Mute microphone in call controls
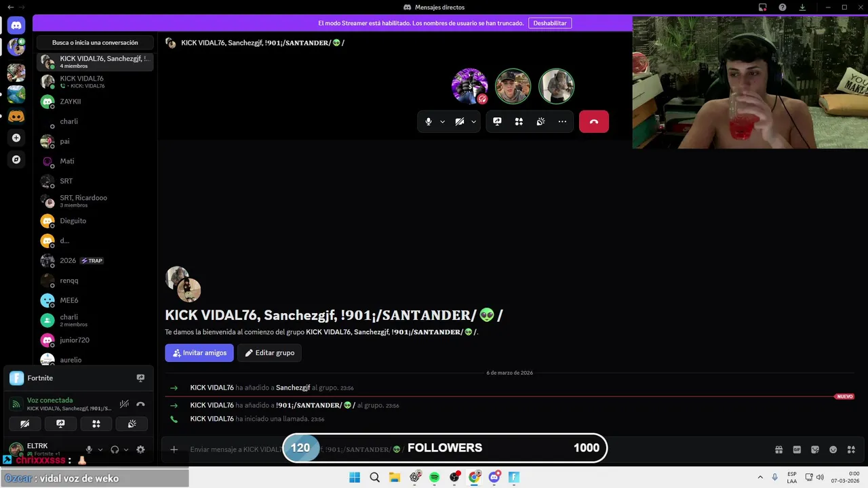 click(x=428, y=121)
